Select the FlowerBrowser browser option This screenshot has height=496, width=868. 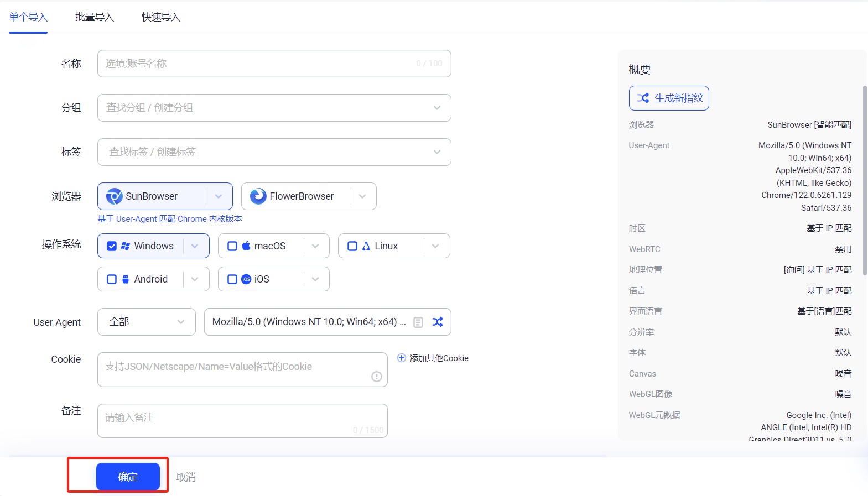pos(309,196)
